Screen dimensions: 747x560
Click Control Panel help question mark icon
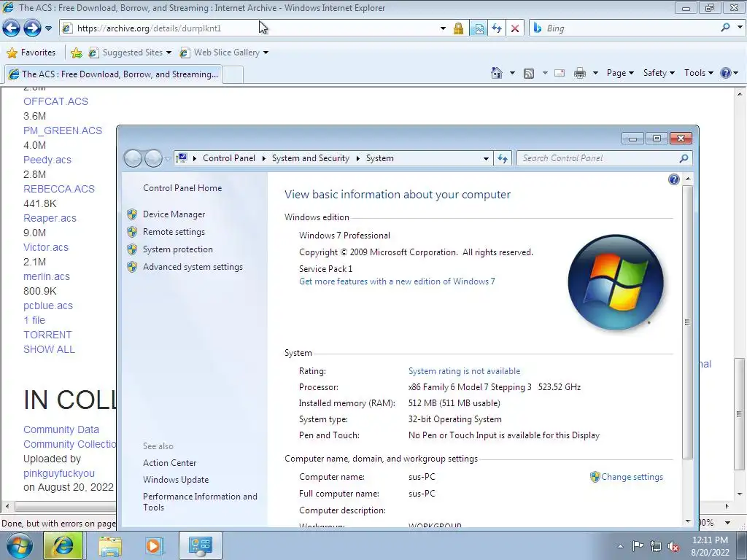coord(673,179)
